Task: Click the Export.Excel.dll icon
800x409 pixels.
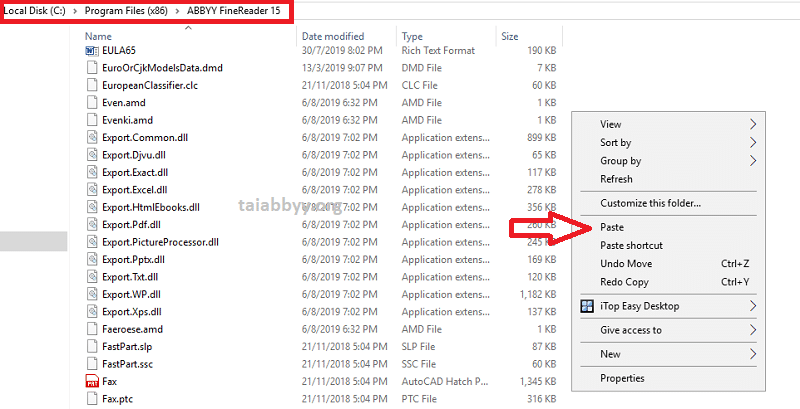Action: [x=92, y=190]
